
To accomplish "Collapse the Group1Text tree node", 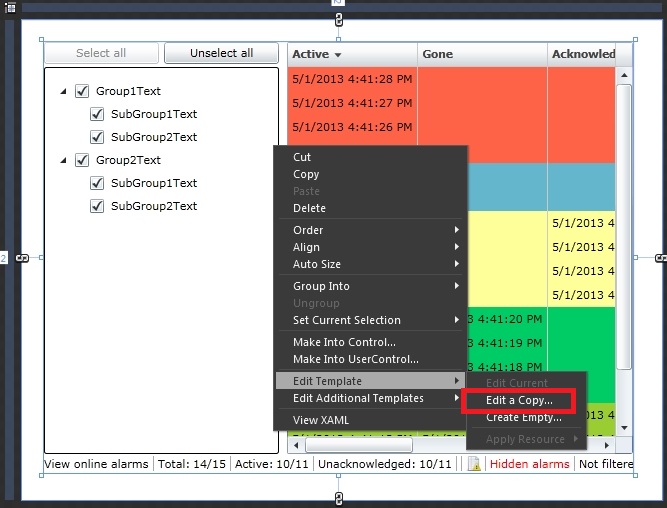I will pyautogui.click(x=64, y=92).
